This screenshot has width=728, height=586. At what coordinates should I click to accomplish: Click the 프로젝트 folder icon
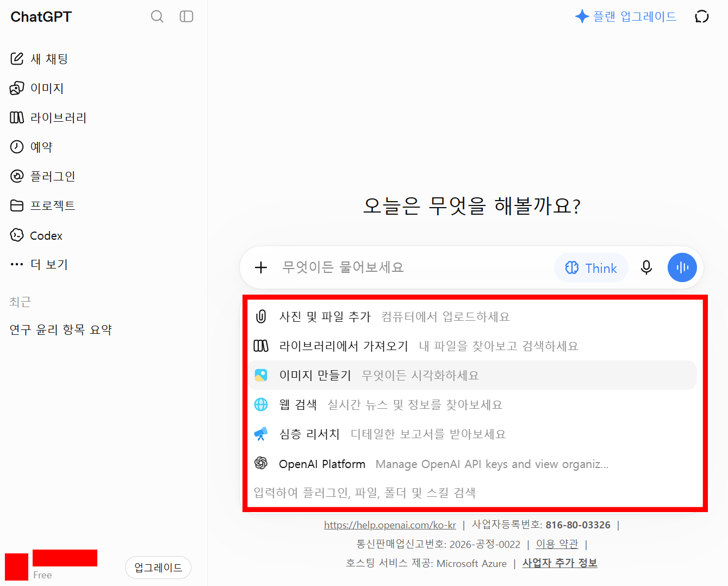click(17, 205)
